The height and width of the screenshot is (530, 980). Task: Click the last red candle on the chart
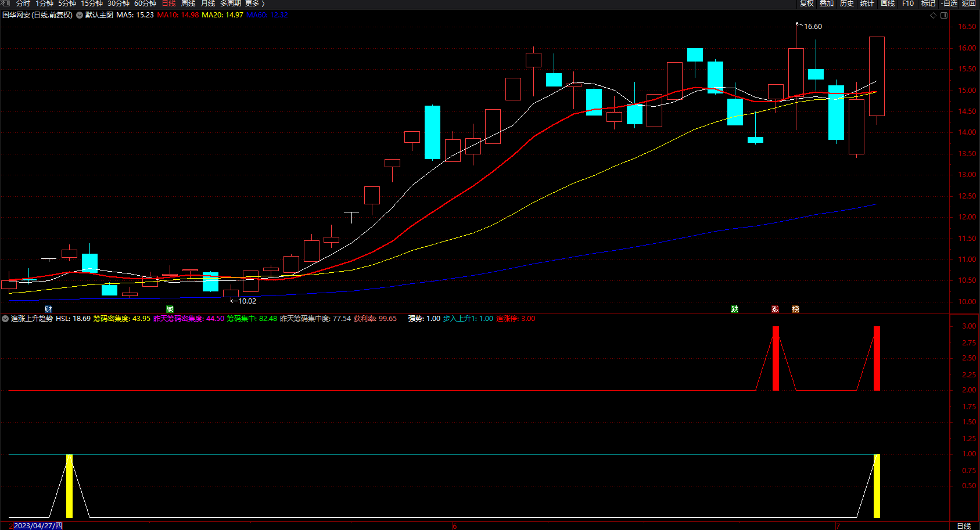coord(877,76)
